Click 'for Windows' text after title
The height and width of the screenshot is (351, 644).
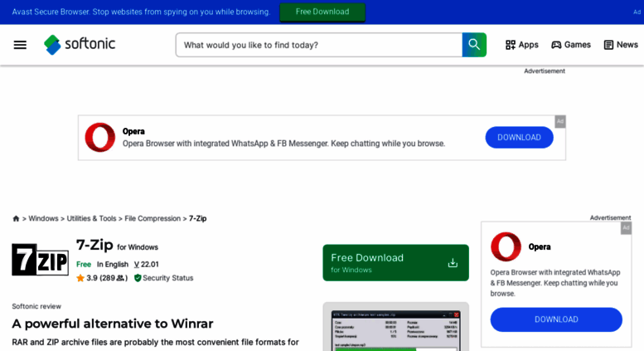(x=138, y=247)
